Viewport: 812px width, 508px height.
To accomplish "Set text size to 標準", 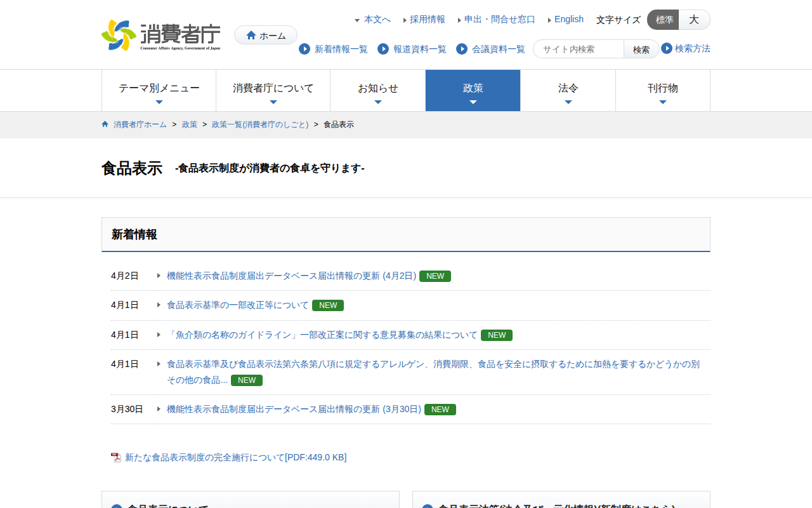I will point(664,20).
